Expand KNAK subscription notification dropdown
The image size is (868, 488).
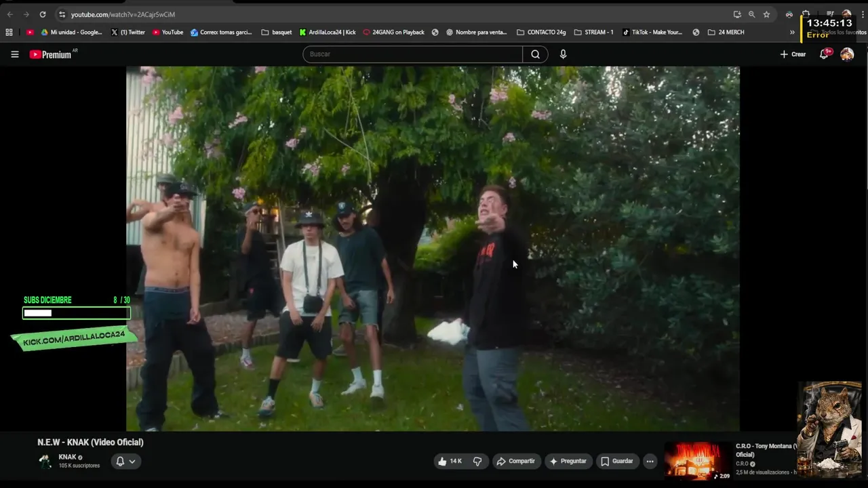(x=125, y=462)
